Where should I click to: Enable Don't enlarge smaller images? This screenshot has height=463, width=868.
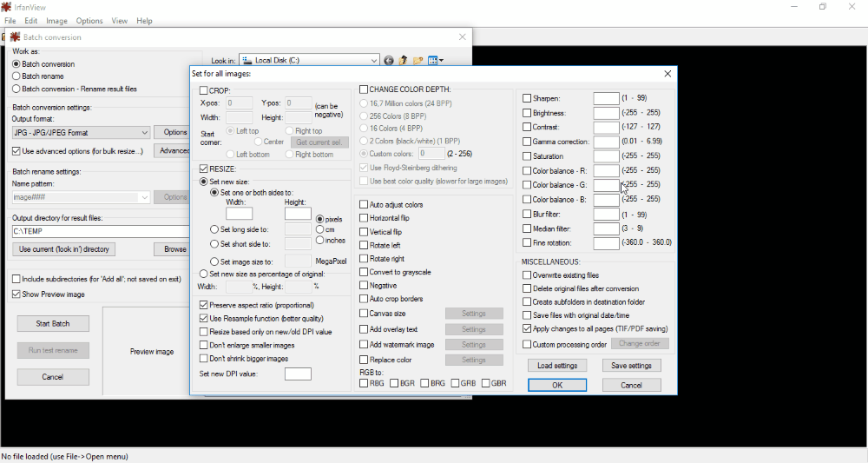coord(204,345)
